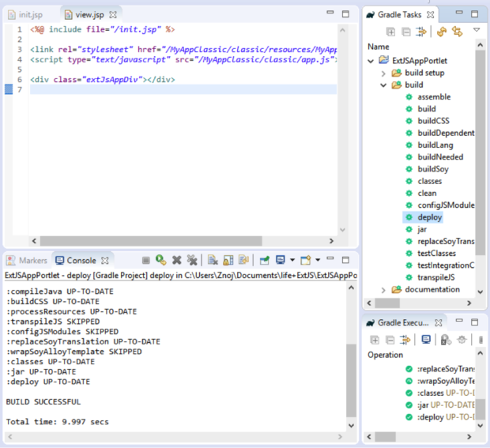Clear the Console output
Viewport: 490px width, 448px height.
213,260
